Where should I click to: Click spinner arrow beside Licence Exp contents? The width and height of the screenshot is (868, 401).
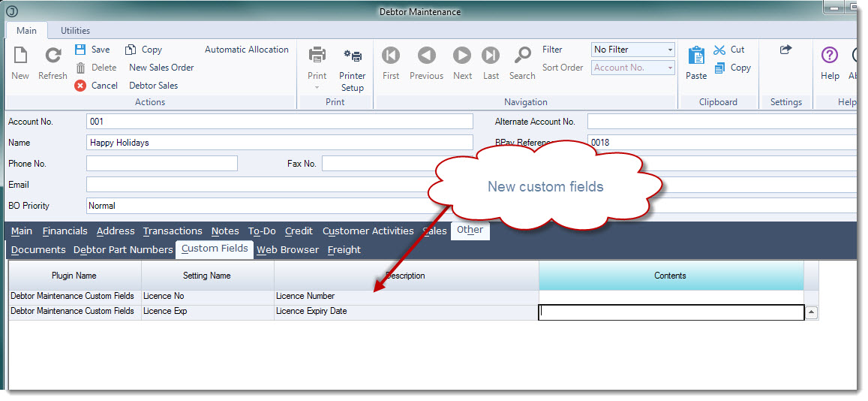click(x=811, y=312)
